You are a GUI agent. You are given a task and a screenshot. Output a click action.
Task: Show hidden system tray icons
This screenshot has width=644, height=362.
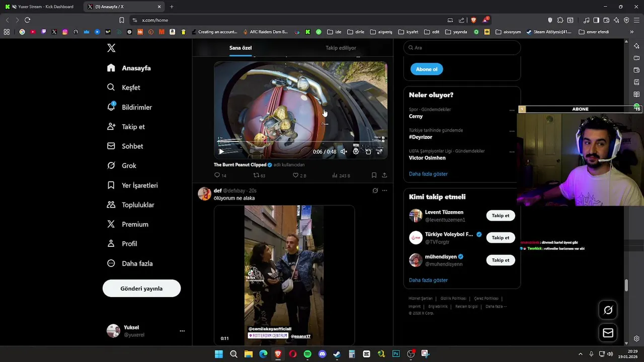[x=580, y=354]
